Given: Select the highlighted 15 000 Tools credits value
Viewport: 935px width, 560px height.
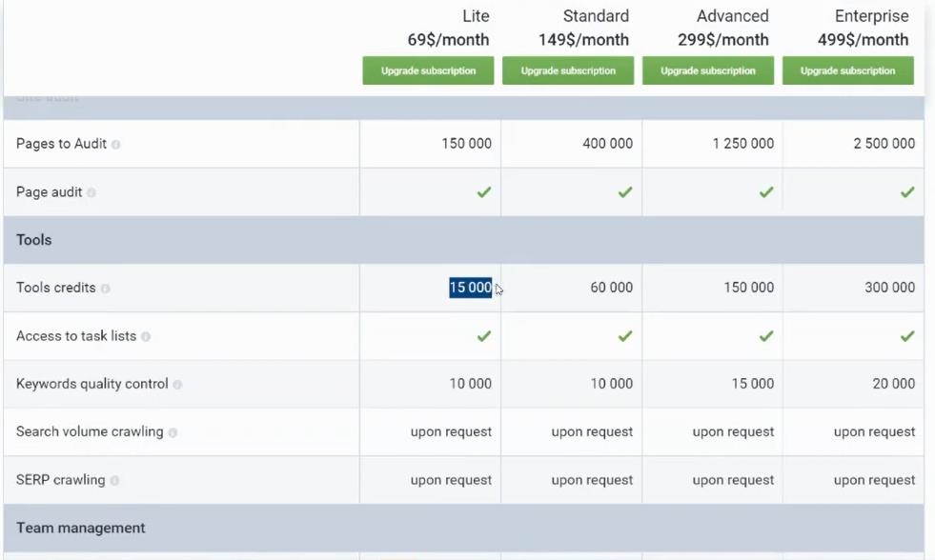Looking at the screenshot, I should 471,288.
